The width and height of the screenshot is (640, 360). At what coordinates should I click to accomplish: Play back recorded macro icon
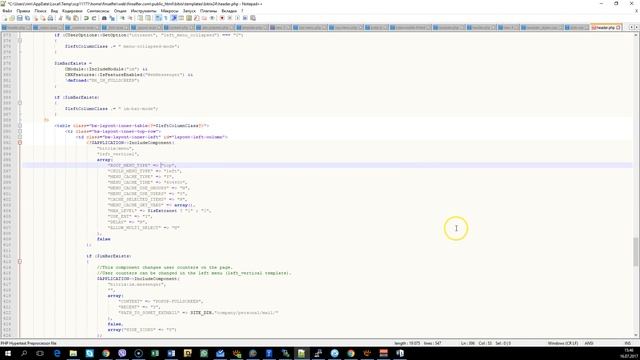tap(238, 18)
